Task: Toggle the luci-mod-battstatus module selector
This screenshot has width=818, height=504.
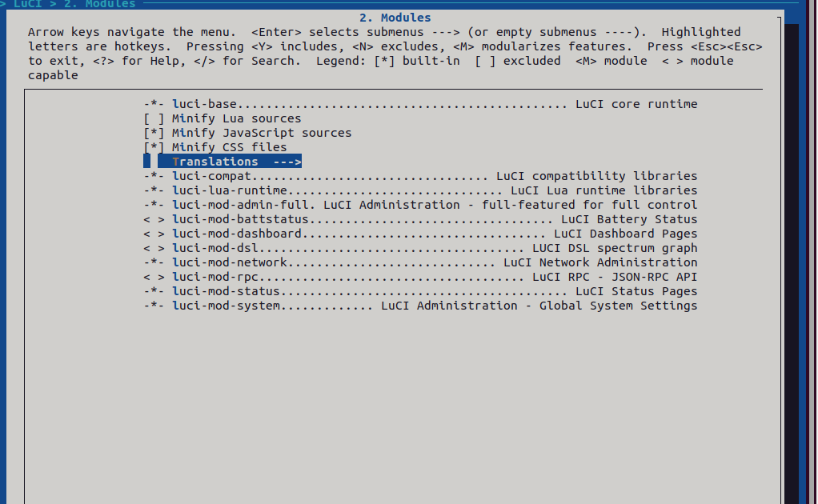Action: [x=154, y=219]
